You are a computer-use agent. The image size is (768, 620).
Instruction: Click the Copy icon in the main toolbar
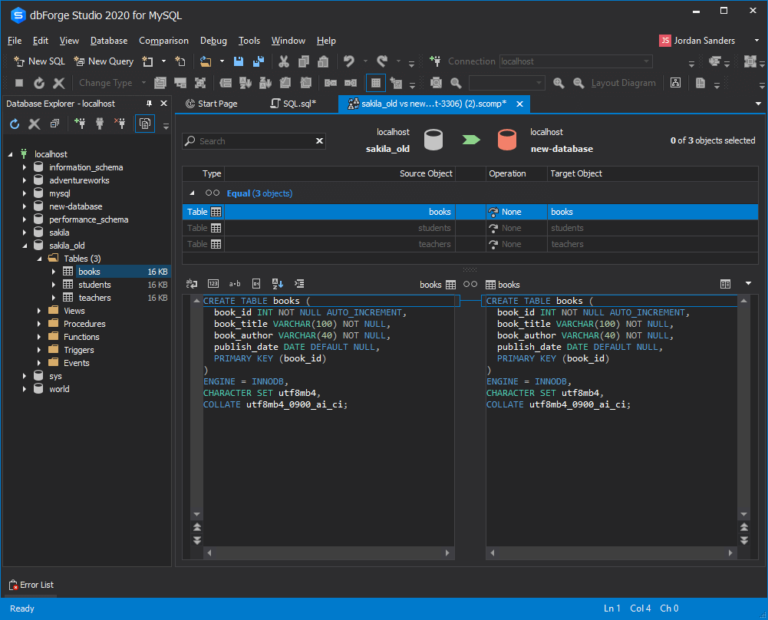tap(304, 61)
